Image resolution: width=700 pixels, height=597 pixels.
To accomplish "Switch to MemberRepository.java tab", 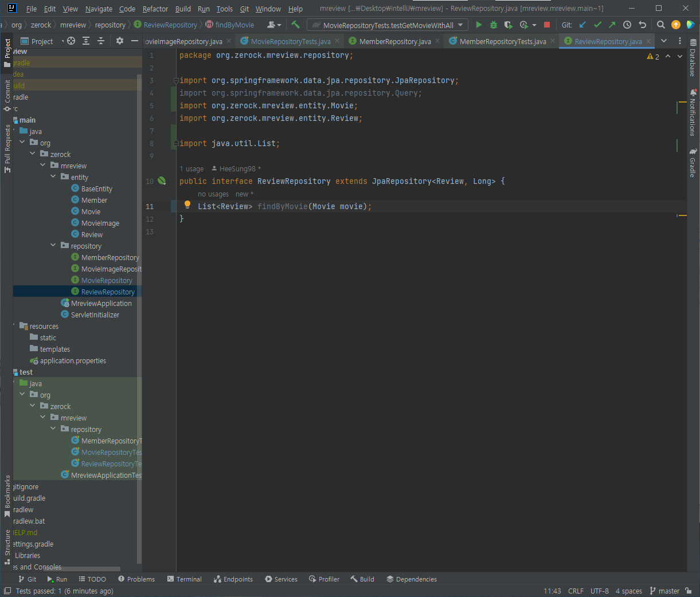I will (395, 41).
